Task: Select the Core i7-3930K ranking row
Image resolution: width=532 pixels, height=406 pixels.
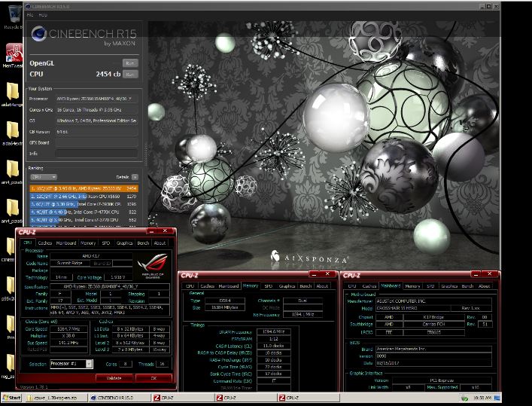Action: click(x=84, y=204)
